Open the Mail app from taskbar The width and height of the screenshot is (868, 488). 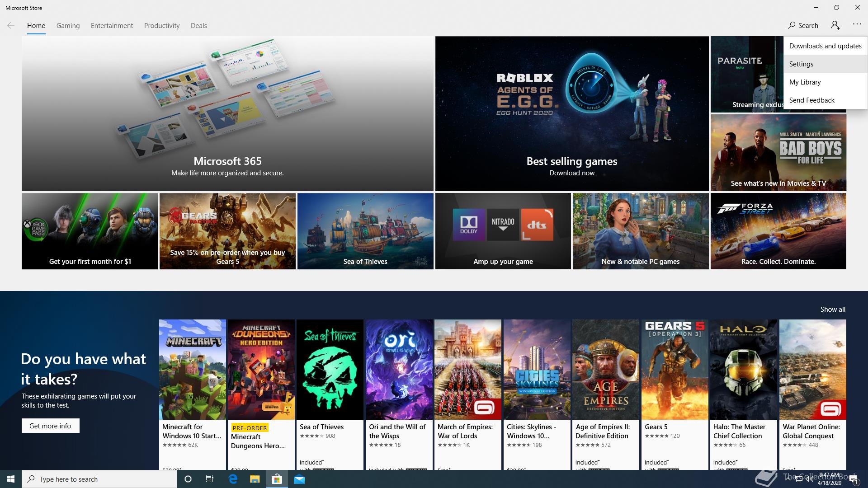click(299, 479)
